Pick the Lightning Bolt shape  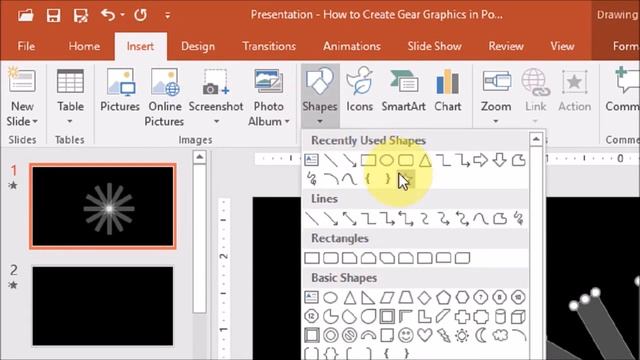coord(443,336)
